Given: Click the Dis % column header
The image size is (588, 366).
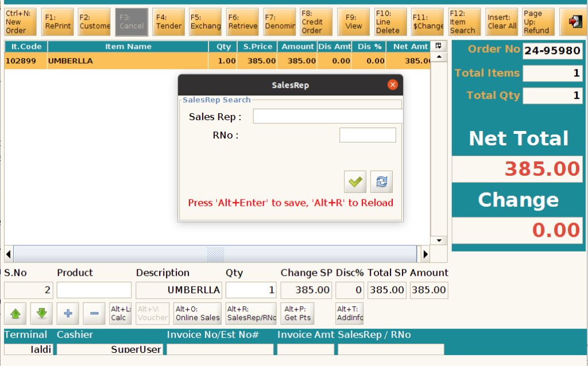Looking at the screenshot, I should pyautogui.click(x=369, y=47).
